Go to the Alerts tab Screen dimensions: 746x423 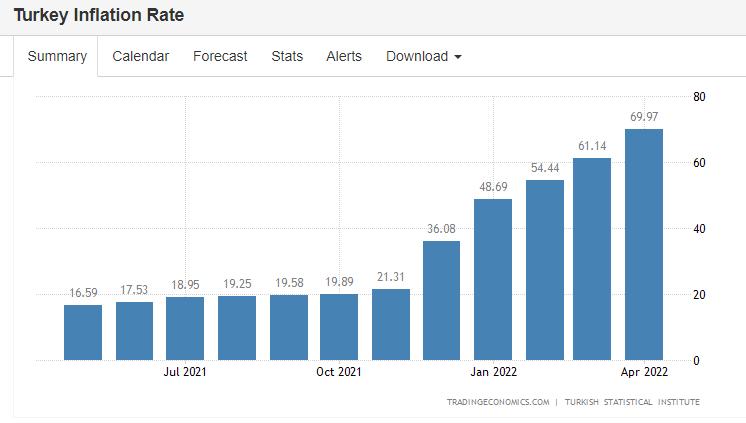tap(344, 56)
